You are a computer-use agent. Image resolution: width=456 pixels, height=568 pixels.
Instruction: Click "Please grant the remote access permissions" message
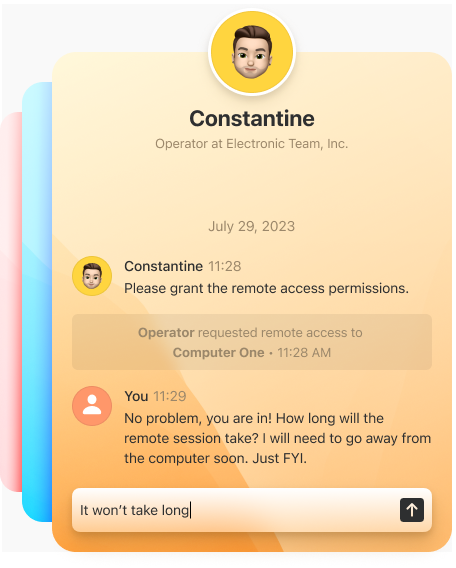point(266,288)
